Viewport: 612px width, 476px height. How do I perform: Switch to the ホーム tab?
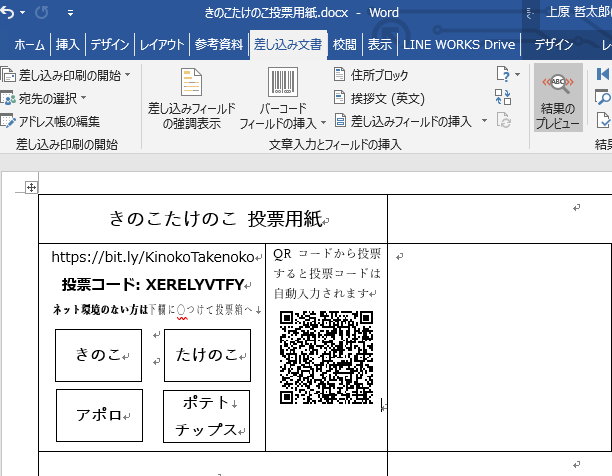(30, 44)
